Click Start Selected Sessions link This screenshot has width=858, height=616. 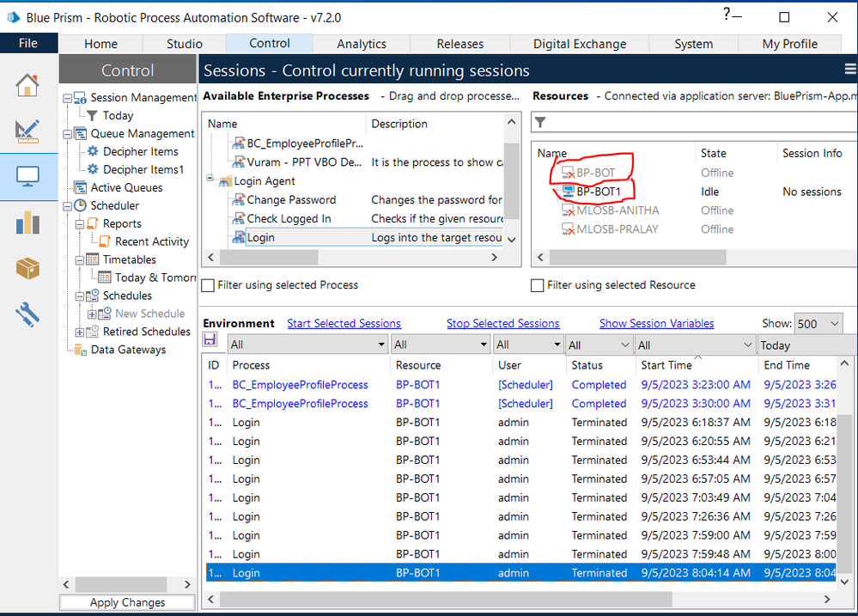pyautogui.click(x=344, y=324)
